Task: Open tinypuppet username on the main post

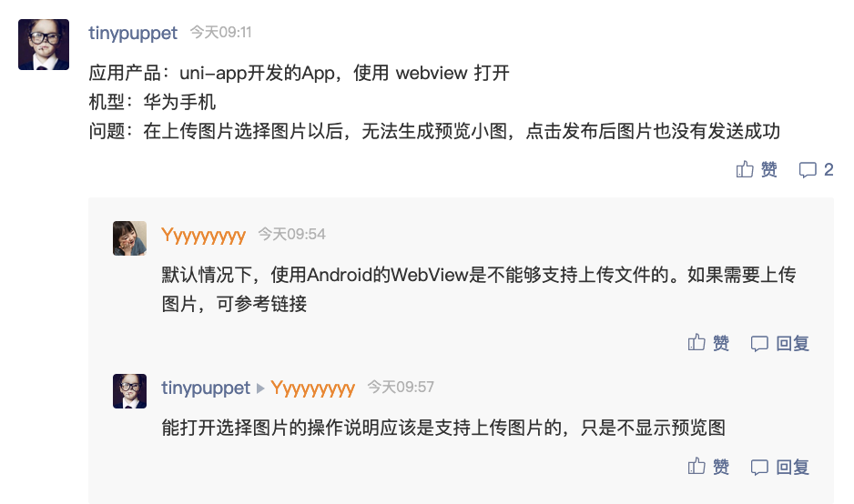Action: [x=133, y=33]
